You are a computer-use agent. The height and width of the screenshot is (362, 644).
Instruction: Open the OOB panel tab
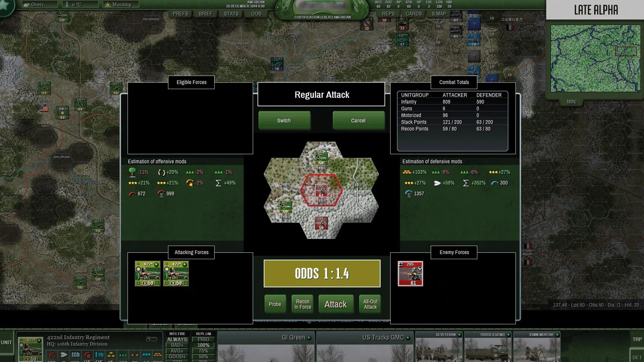pyautogui.click(x=256, y=13)
